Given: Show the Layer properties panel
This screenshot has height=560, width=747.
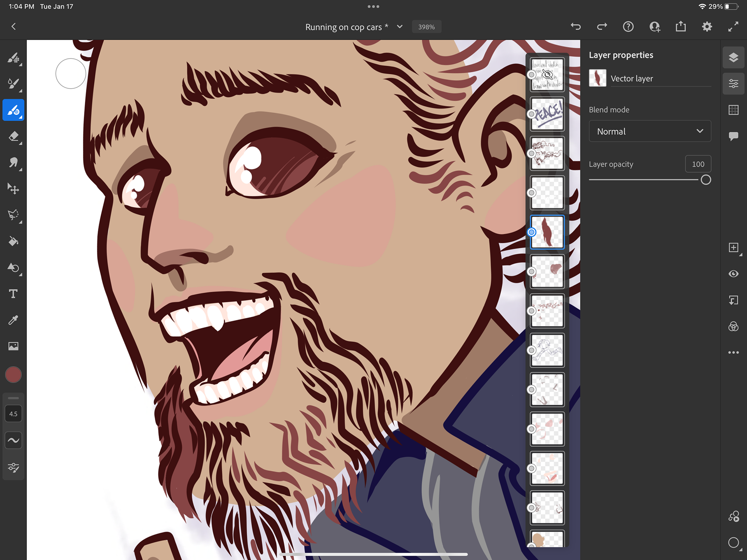Looking at the screenshot, I should (733, 84).
